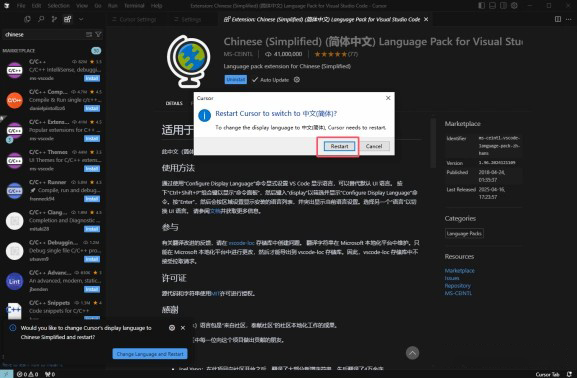Click the clear search results icon
The width and height of the screenshot is (578, 378).
click(x=89, y=34)
